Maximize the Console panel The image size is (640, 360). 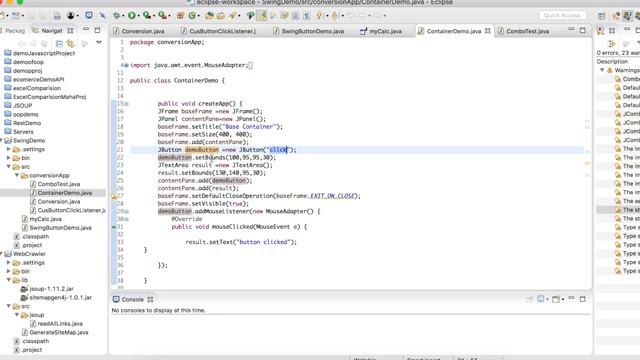[582, 299]
